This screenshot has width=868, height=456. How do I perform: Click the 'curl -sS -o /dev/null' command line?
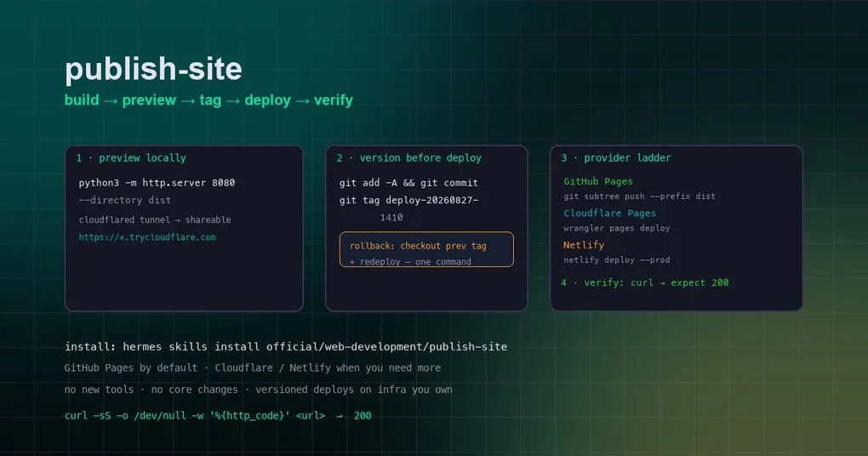coord(218,416)
